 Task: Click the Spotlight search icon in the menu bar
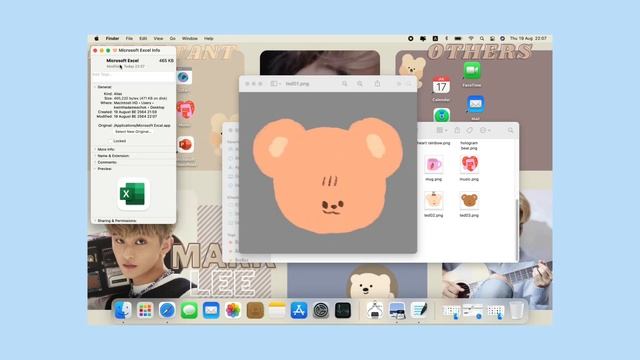482,38
